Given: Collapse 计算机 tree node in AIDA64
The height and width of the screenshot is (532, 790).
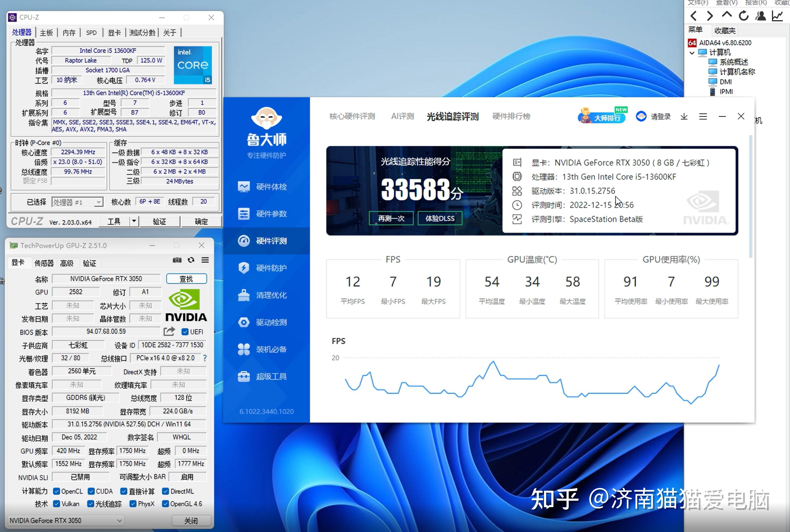Looking at the screenshot, I should click(x=692, y=53).
